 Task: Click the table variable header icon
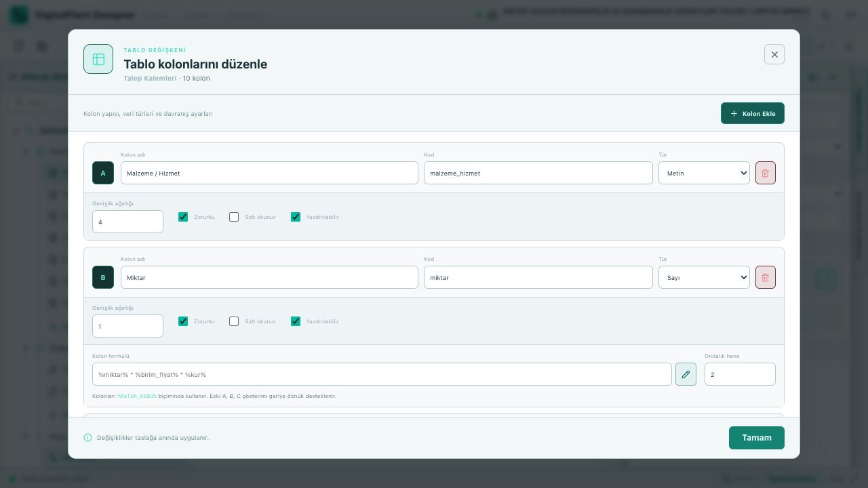pyautogui.click(x=98, y=59)
